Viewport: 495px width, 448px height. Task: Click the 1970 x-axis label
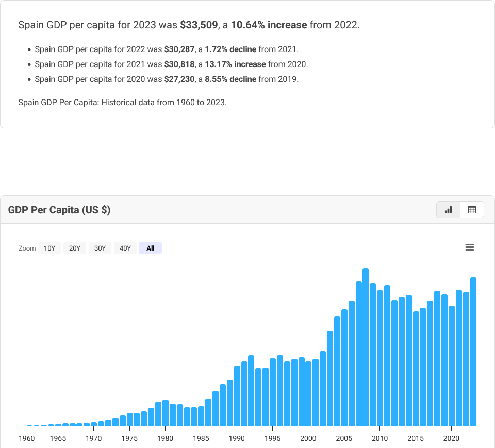point(94,438)
